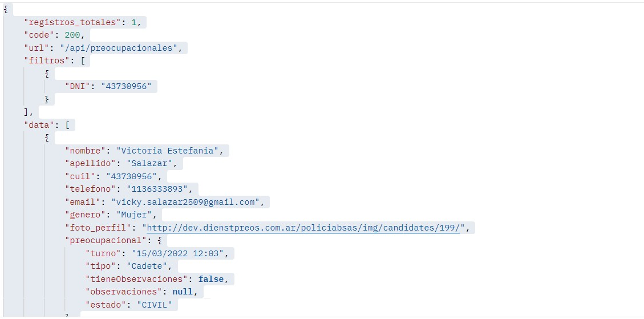Click the "/api/preocupacionales" url value
Screen dimensions: 644x319
pyautogui.click(x=119, y=48)
